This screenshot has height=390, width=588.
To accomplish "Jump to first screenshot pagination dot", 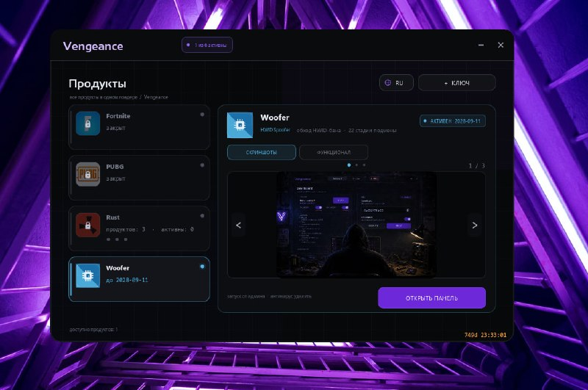I will (349, 165).
